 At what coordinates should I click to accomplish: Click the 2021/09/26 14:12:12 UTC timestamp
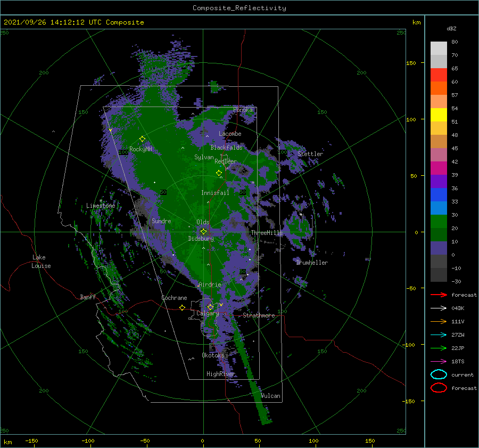click(x=53, y=22)
